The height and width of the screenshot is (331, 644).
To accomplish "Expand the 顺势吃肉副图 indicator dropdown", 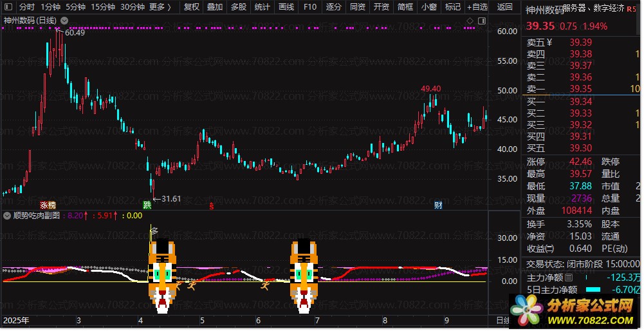I will pyautogui.click(x=7, y=216).
